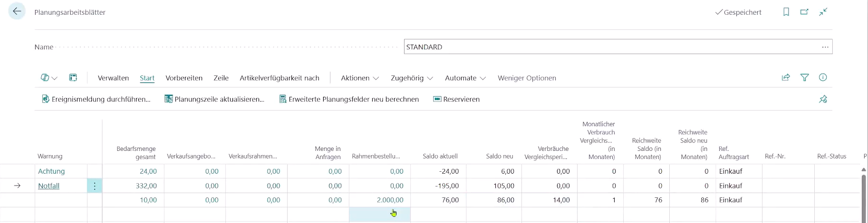Click the Copilot icon in the action bar
Image resolution: width=868 pixels, height=223 pixels.
pos(45,78)
